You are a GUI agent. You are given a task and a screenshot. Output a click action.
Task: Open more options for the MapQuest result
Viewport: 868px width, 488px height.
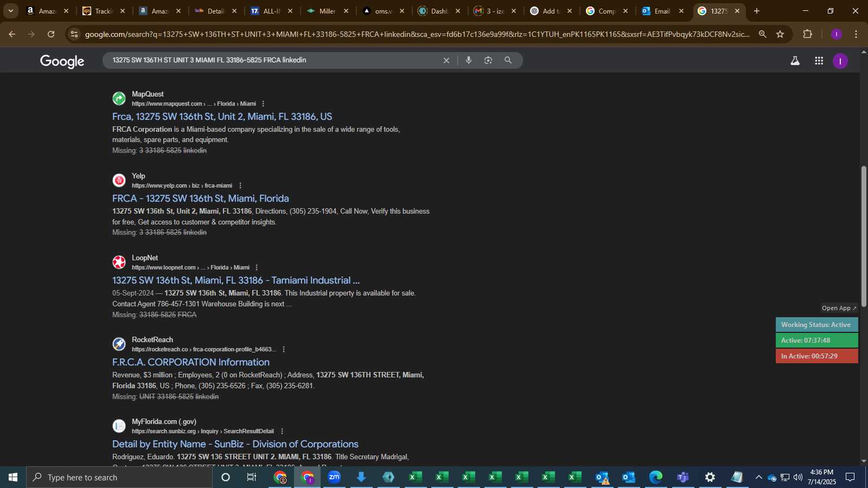(x=263, y=104)
